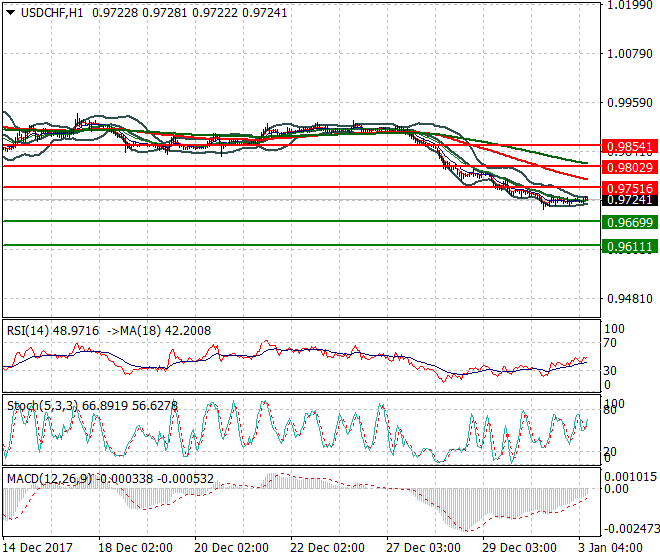660x560 pixels.
Task: Select the RSI scale value 30
Action: pos(610,371)
